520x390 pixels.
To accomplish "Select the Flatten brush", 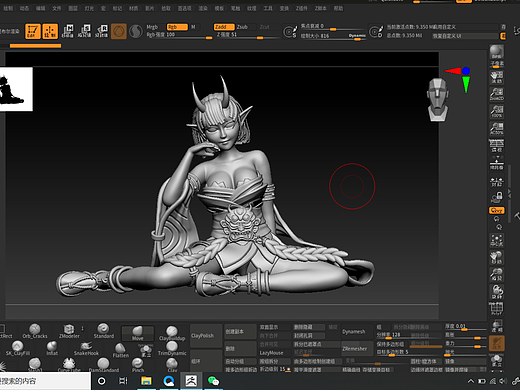I will (x=120, y=350).
